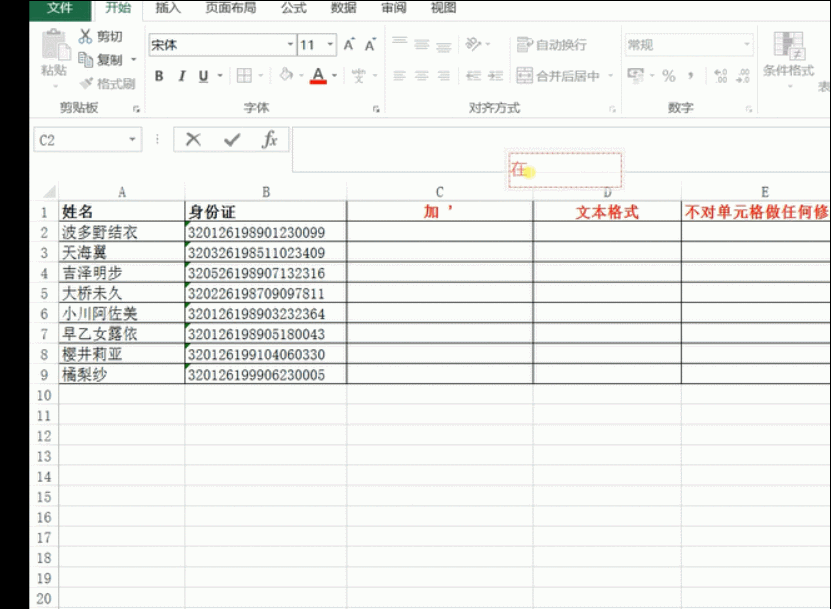Select row 5 header
Viewport: 831px width, 609px height.
tap(45, 294)
